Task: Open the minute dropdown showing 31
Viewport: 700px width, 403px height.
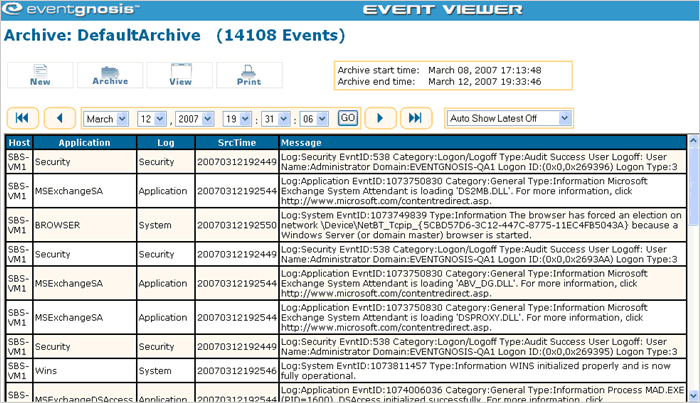Action: 276,119
